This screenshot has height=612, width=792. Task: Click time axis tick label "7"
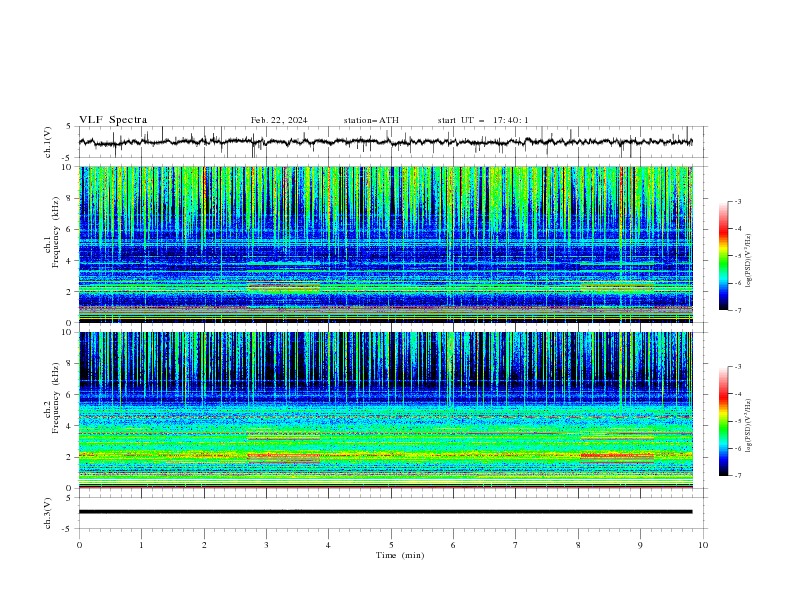tap(516, 545)
